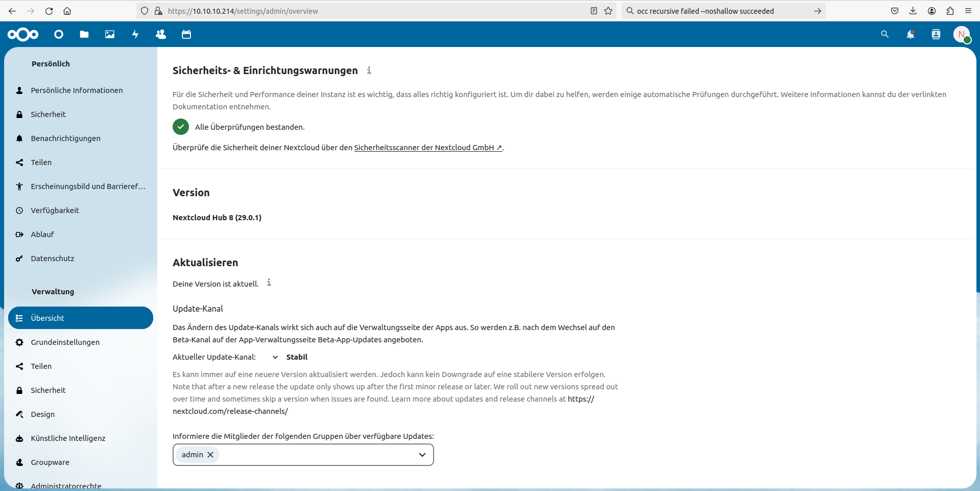
Task: Open Erscheinungsbild und Barrierefreiheit settings
Action: click(x=81, y=186)
